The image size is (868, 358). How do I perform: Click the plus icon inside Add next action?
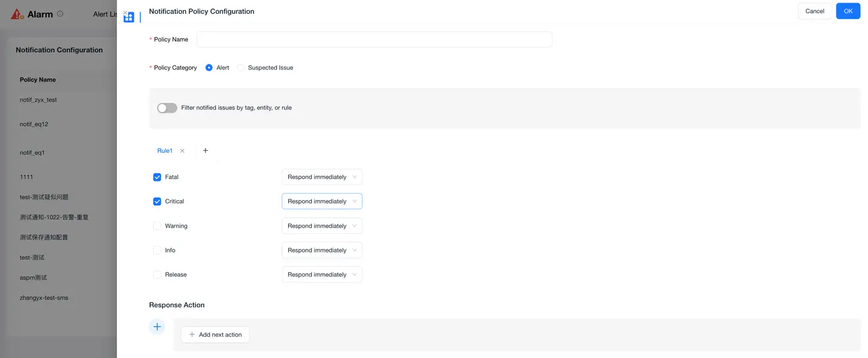pyautogui.click(x=192, y=334)
